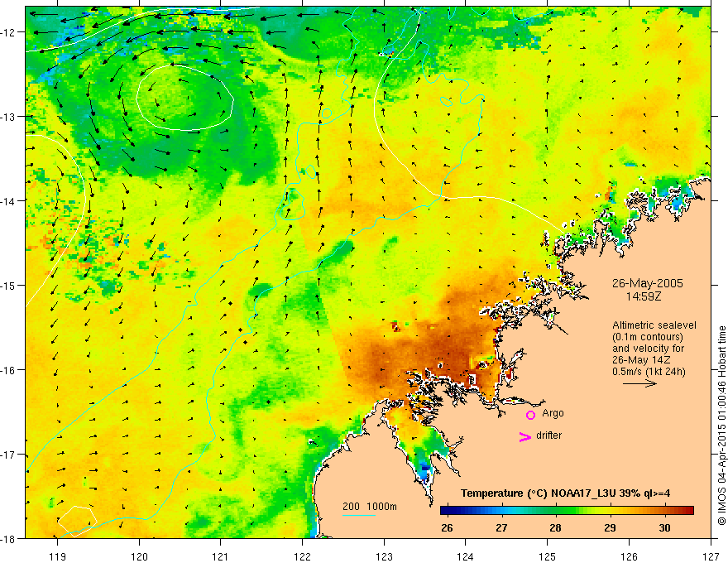Image resolution: width=728 pixels, height=563 pixels.
Task: Click the magenta drifter arrowhead symbol in legend
Action: coord(525,436)
